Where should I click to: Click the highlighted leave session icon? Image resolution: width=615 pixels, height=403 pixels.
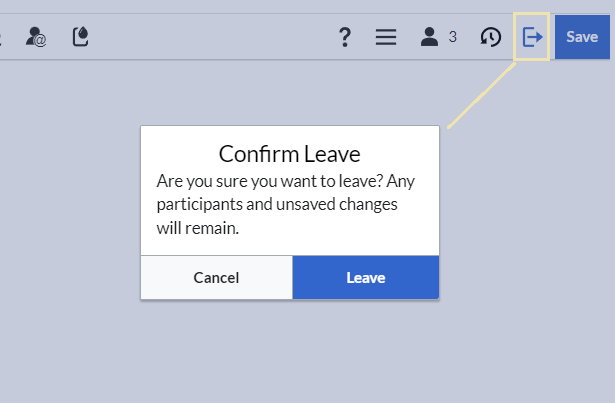[x=532, y=37]
